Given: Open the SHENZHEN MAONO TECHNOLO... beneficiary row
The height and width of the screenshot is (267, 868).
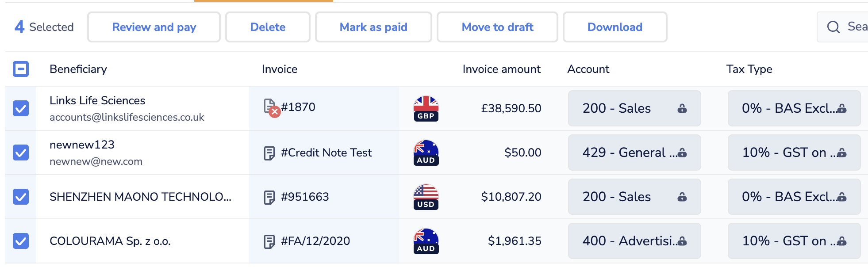Looking at the screenshot, I should pos(140,197).
